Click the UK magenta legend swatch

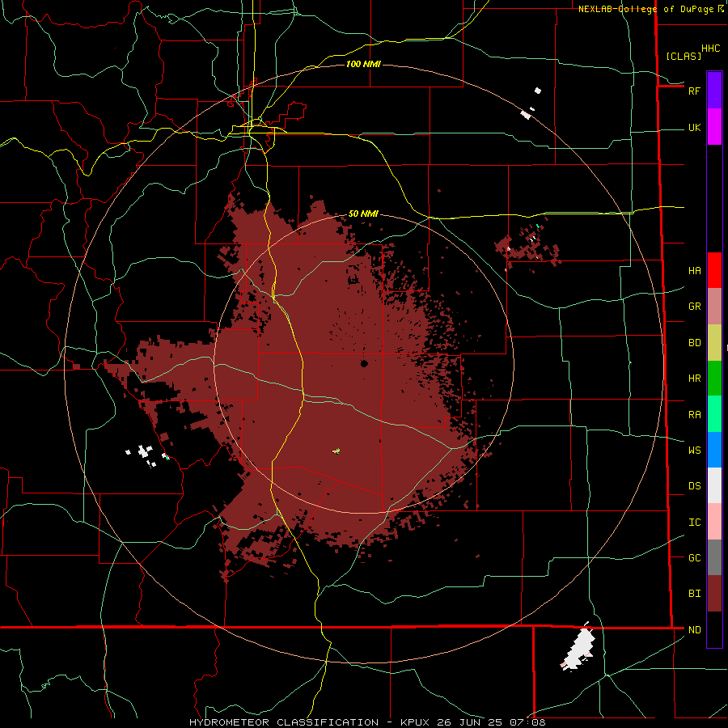(714, 127)
